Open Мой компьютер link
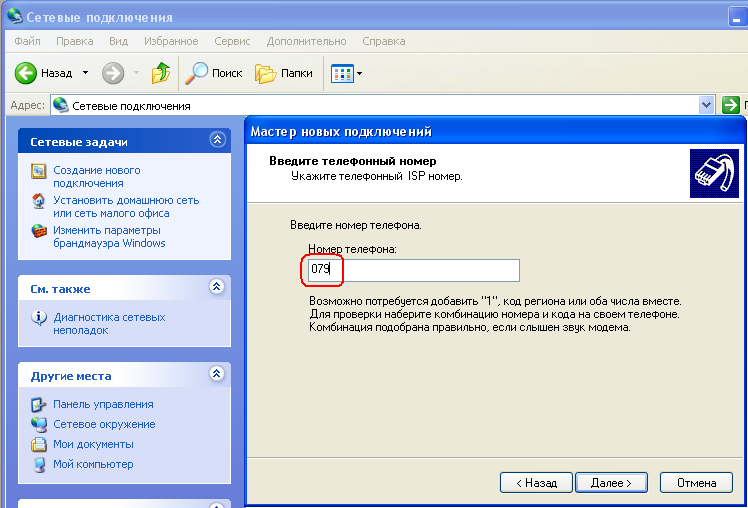748x508 pixels. click(x=93, y=464)
